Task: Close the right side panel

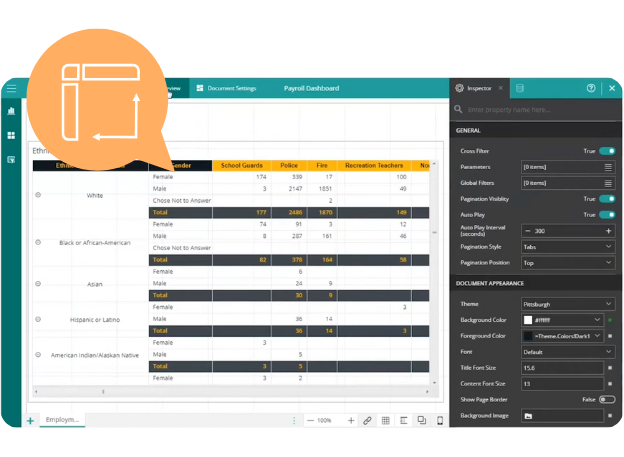Action: pyautogui.click(x=612, y=88)
